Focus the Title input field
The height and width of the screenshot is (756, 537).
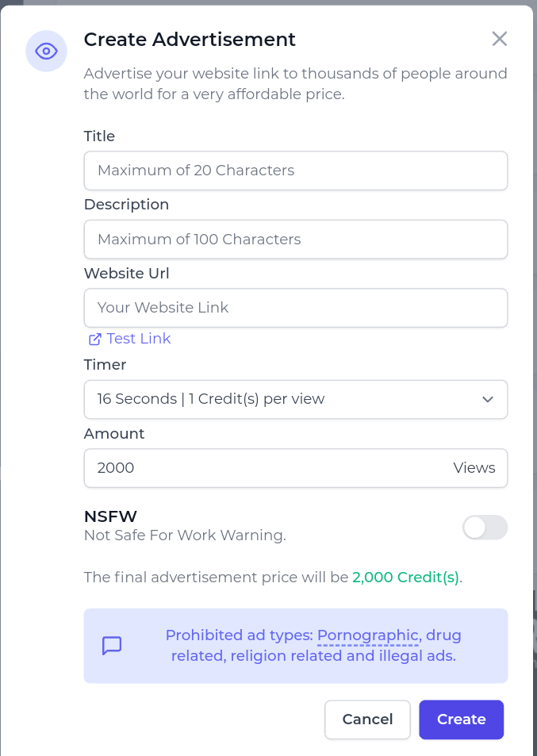(x=295, y=171)
